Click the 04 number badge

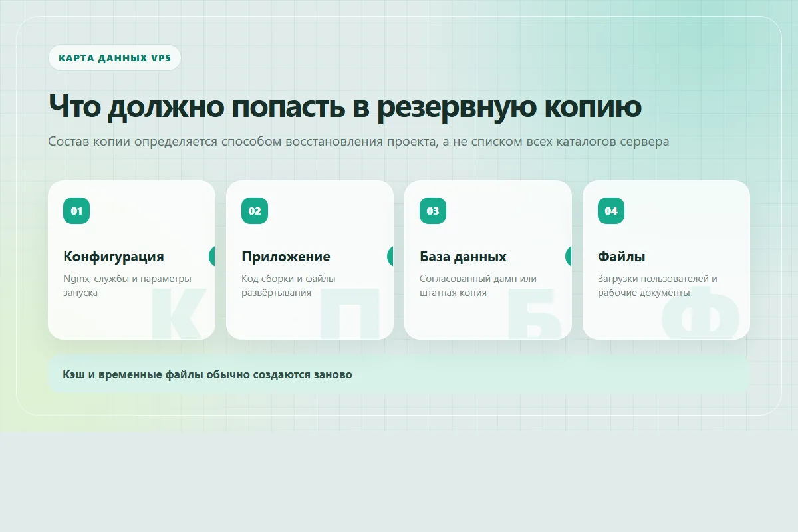611,211
